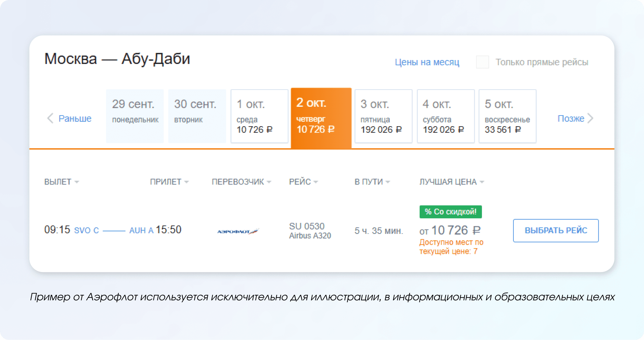Image resolution: width=644 pixels, height=340 pixels.
Task: Click the ВЫБРАТЬ РЕЙС button
Action: click(x=555, y=231)
